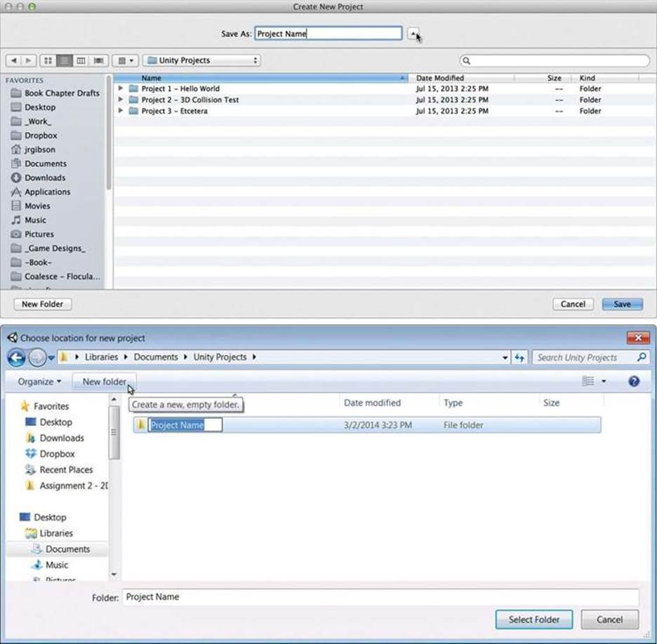The height and width of the screenshot is (644, 657).
Task: Open item arrangement dropdown in Mac toolbar
Action: [x=126, y=61]
